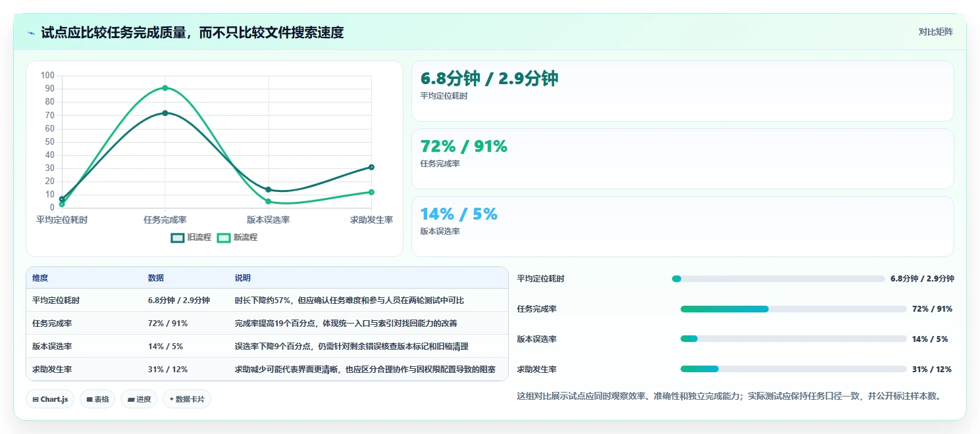Viewport: 980px width, 434px height.
Task: Open the Chart.js chip
Action: (x=50, y=399)
